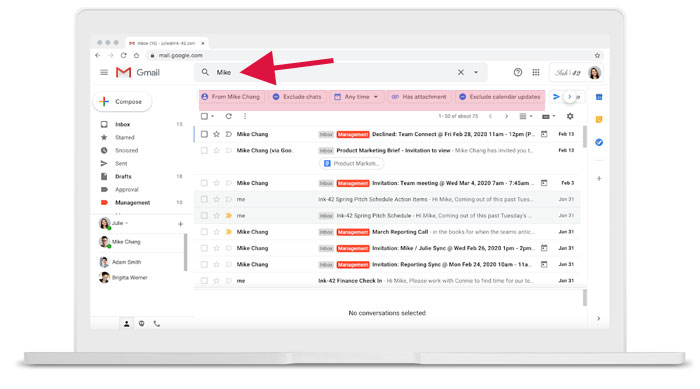
Task: Open the account profile picture
Action: 594,73
